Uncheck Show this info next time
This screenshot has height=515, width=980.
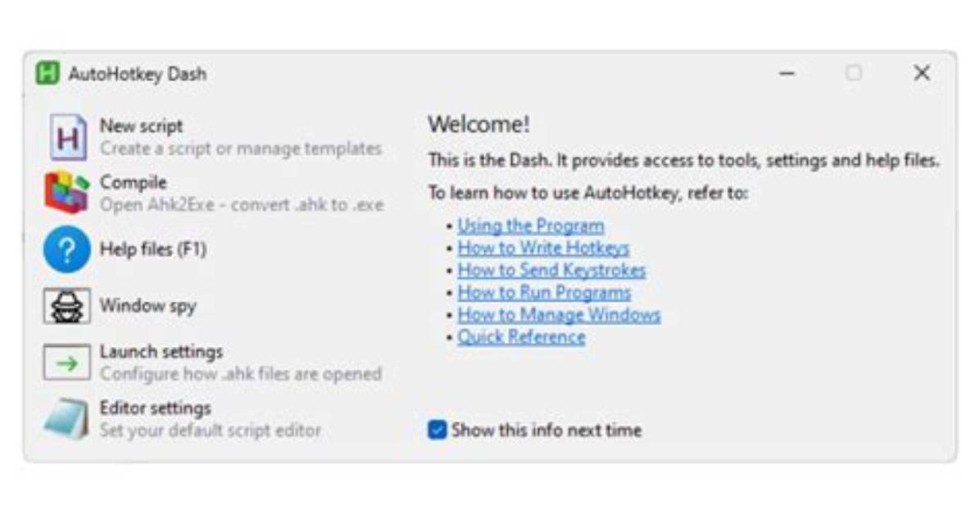click(x=437, y=430)
